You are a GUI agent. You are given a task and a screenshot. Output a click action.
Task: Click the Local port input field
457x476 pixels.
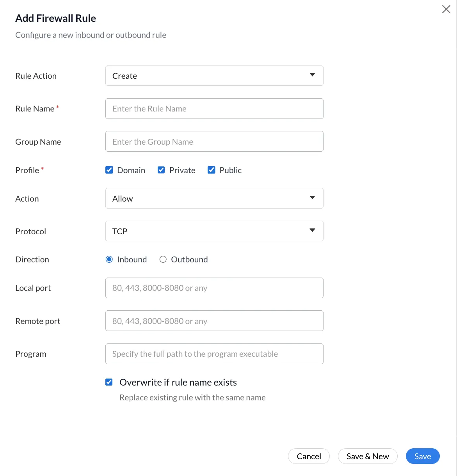214,288
